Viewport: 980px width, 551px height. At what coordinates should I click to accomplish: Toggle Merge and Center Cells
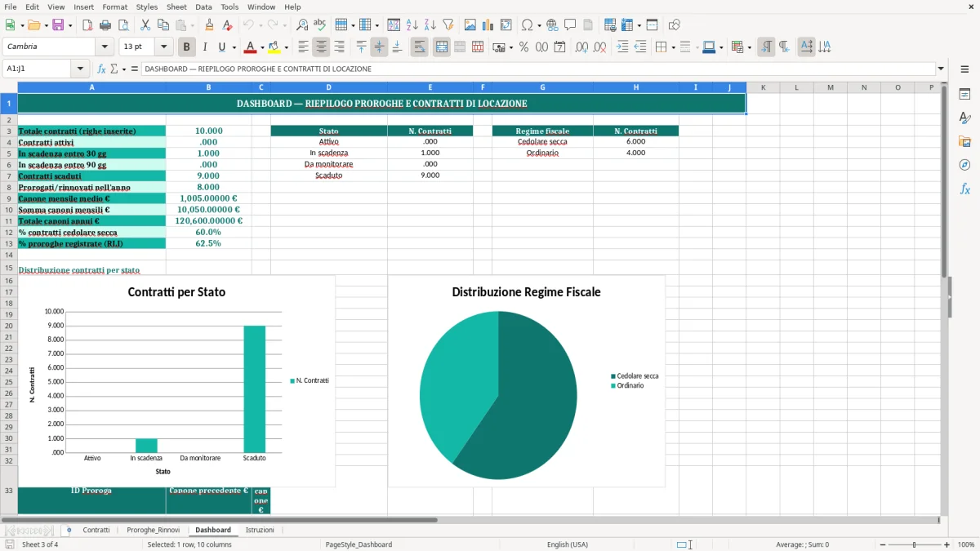pyautogui.click(x=442, y=47)
